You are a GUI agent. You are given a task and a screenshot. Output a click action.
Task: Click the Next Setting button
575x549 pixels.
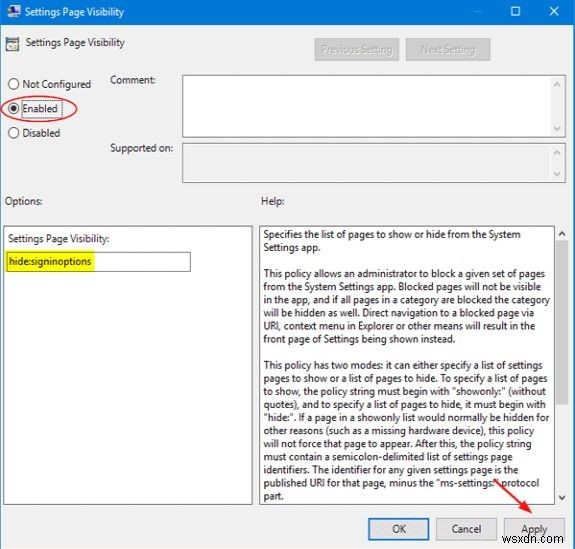tap(448, 49)
